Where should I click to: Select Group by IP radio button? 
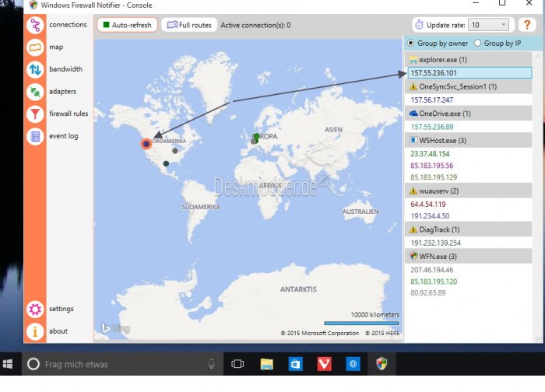(477, 43)
